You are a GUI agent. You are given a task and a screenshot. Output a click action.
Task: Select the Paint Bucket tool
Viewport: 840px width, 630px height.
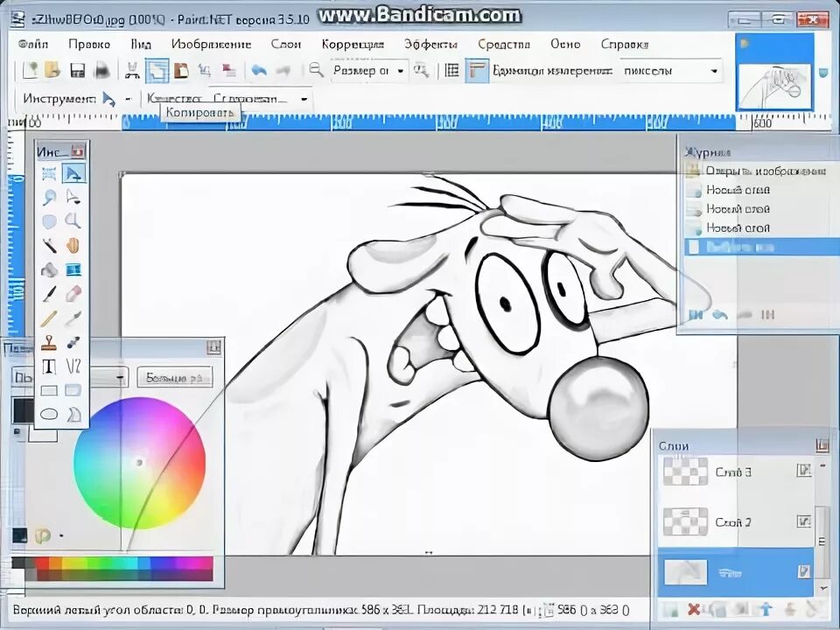49,269
